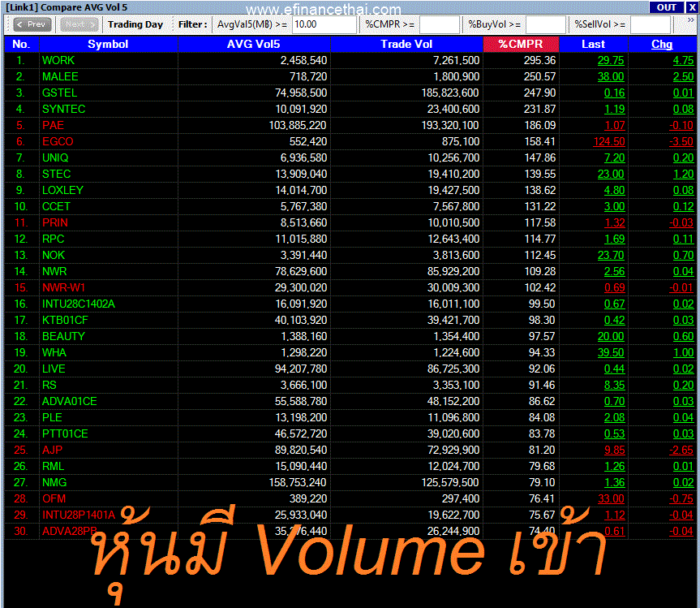Image resolution: width=700 pixels, height=608 pixels.
Task: Click EGCO last price 124.50
Action: [x=609, y=141]
